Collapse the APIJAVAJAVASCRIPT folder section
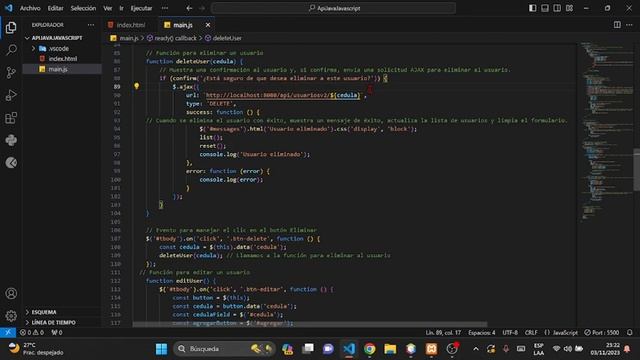 pyautogui.click(x=57, y=38)
